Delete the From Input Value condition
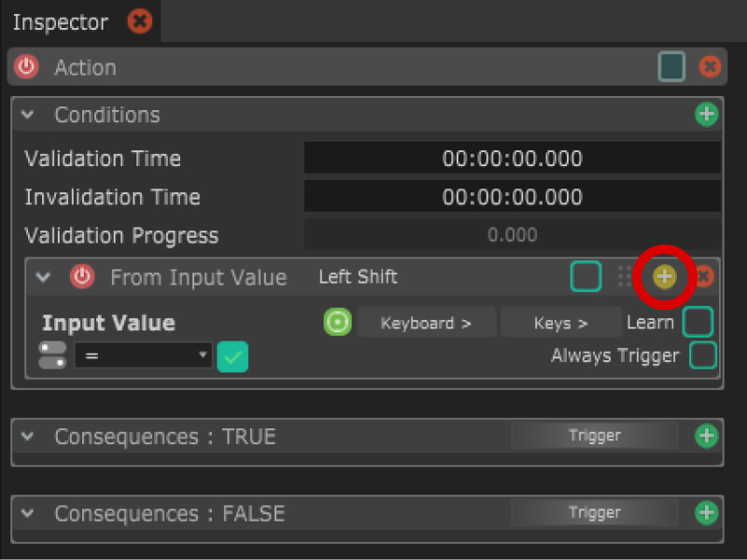747x560 pixels. pyautogui.click(x=705, y=277)
